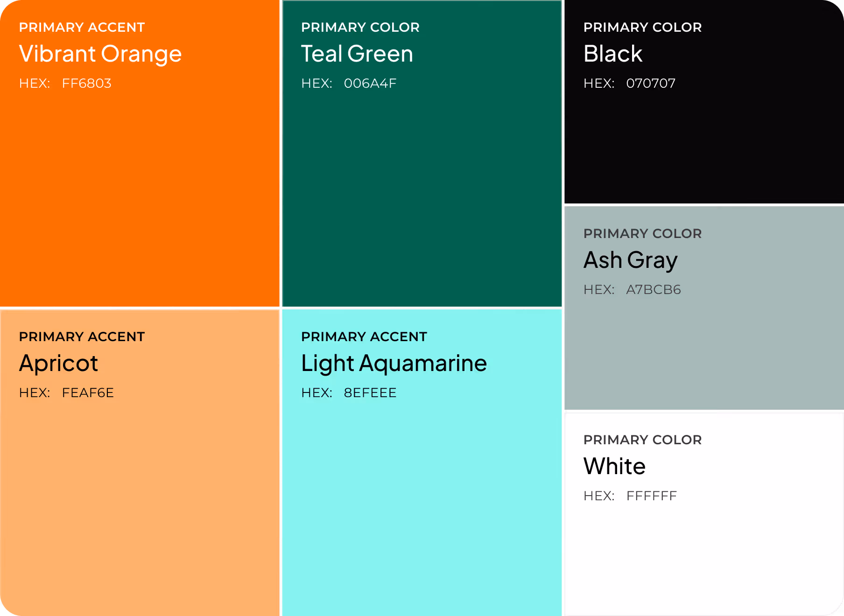Click the 070707 hex code text
Image resolution: width=844 pixels, height=616 pixels.
[x=651, y=84]
